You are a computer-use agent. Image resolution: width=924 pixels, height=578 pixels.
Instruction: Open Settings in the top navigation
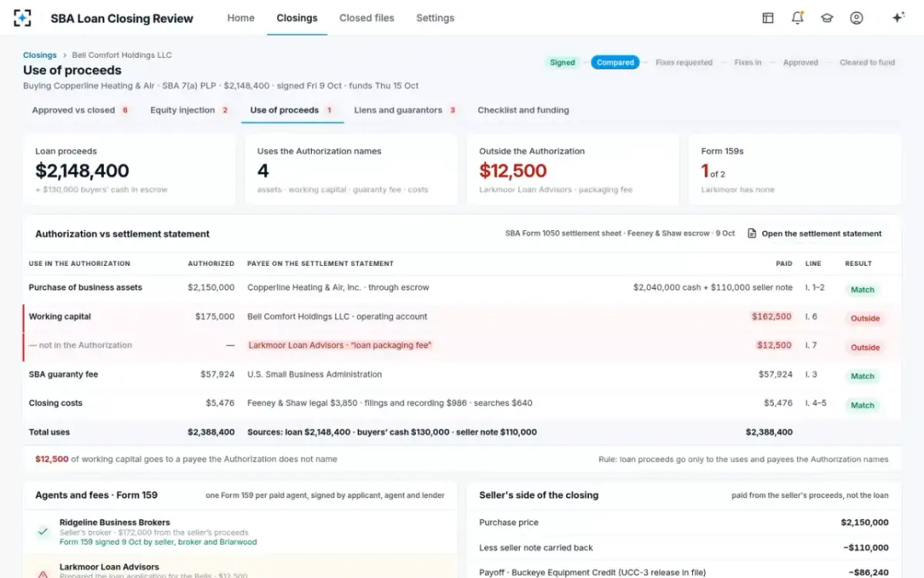(435, 18)
